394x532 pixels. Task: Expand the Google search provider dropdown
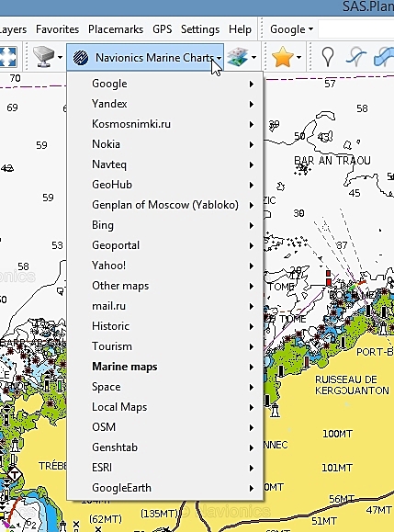(x=291, y=29)
